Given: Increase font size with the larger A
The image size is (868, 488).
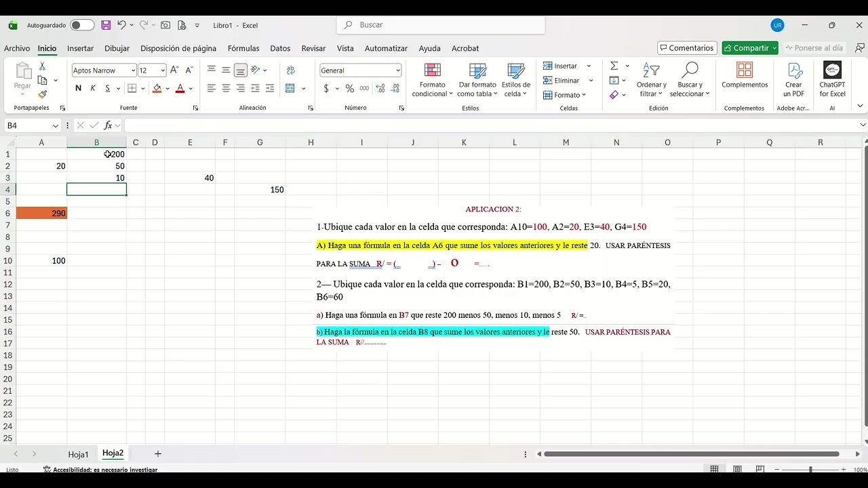Looking at the screenshot, I should 174,70.
